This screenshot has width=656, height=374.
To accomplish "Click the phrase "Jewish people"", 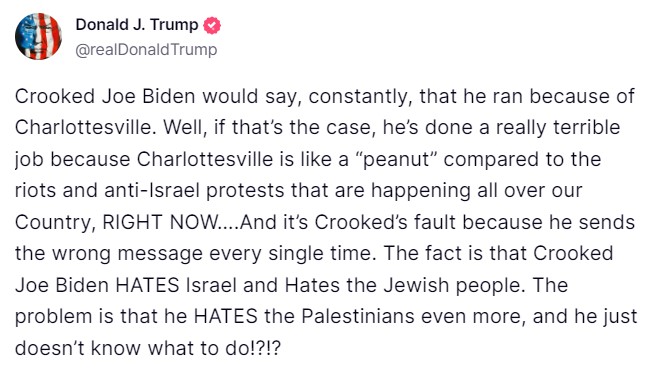I will coord(454,285).
